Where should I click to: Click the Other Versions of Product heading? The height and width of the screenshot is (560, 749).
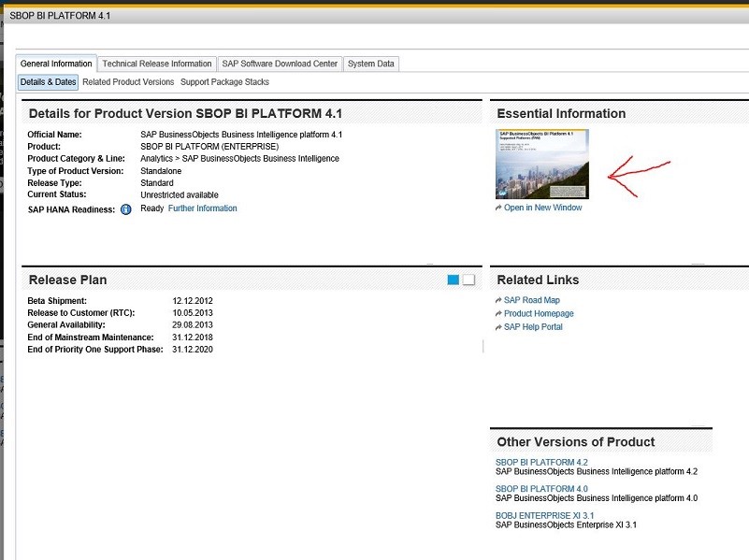[x=576, y=441]
